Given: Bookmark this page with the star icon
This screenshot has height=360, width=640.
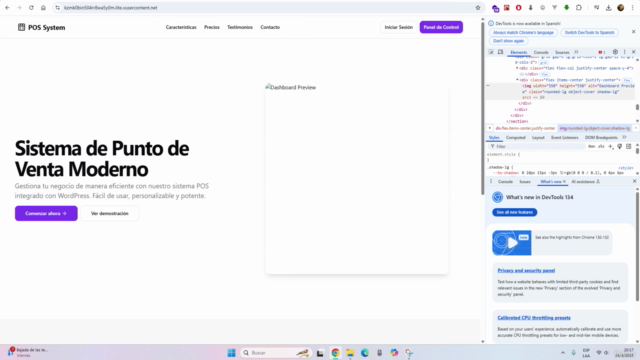Looking at the screenshot, I should [478, 8].
